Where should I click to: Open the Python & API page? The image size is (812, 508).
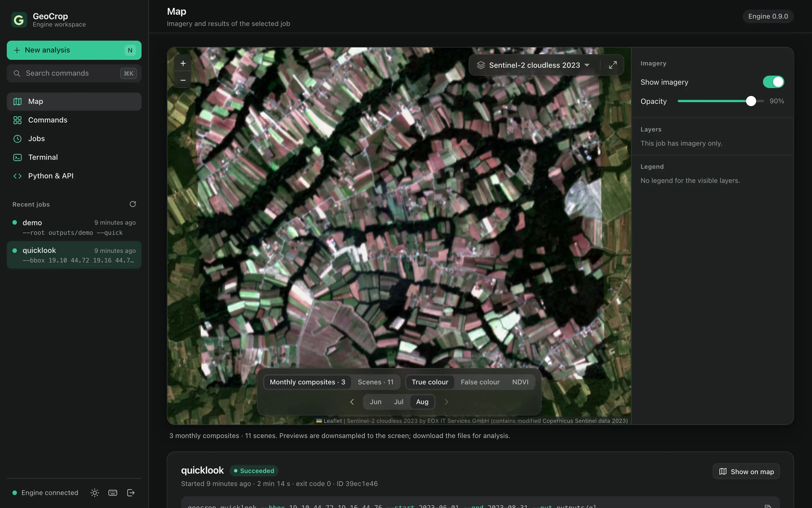[x=74, y=176]
